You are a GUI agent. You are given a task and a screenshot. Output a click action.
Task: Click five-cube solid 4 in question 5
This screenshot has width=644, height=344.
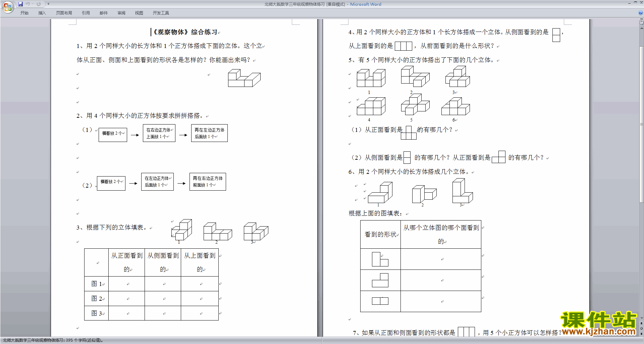[371, 106]
